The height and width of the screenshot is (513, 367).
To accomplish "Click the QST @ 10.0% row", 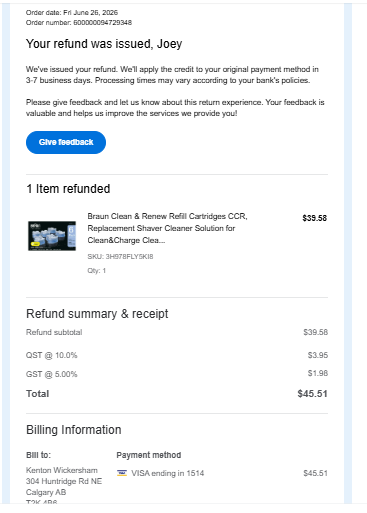I will coord(177,355).
